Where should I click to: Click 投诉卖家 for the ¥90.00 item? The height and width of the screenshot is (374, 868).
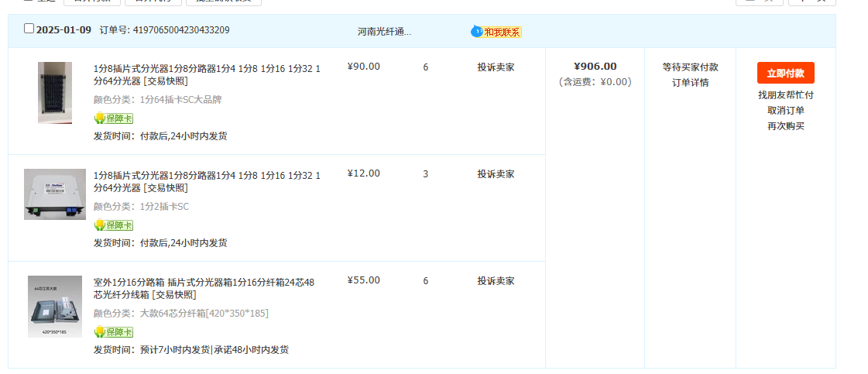point(496,67)
